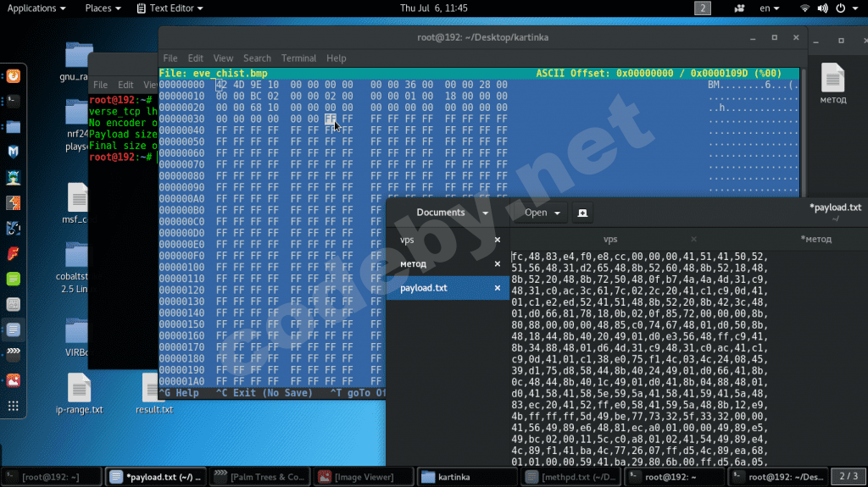Click the screen recorder icon in top bar
Image resolution: width=868 pixels, height=487 pixels.
[739, 8]
